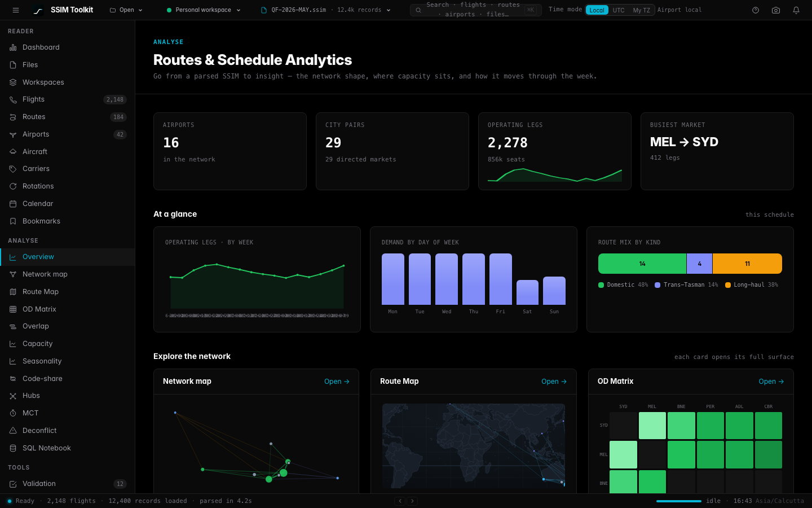This screenshot has width=812, height=508.
Task: Open the Network map card link
Action: coord(337,382)
